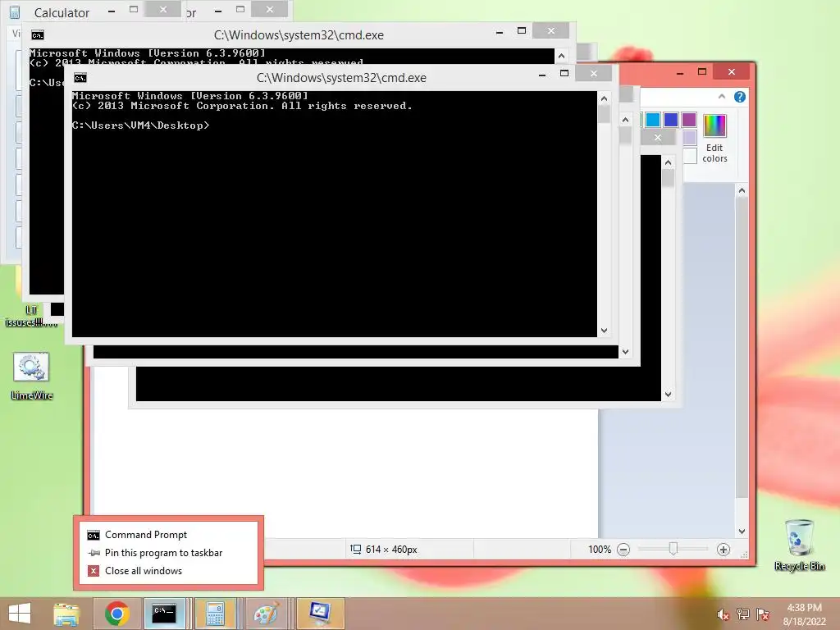Viewport: 840px width, 630px height.
Task: Open File Explorer from the taskbar
Action: [x=66, y=614]
